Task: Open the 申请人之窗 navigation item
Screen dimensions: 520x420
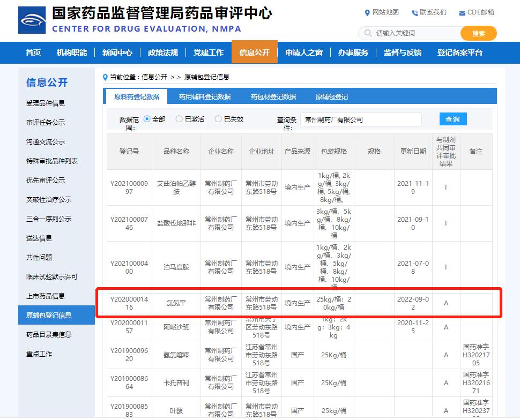Action: [304, 52]
